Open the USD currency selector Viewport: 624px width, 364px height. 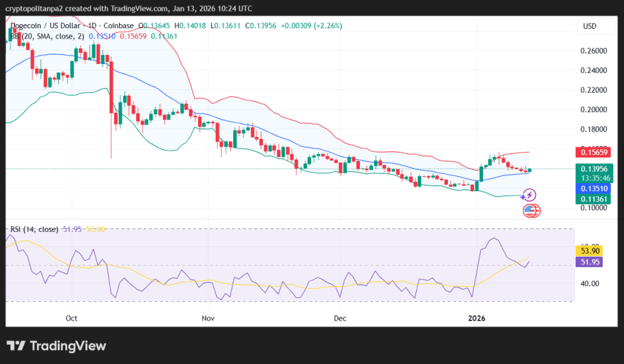click(590, 26)
